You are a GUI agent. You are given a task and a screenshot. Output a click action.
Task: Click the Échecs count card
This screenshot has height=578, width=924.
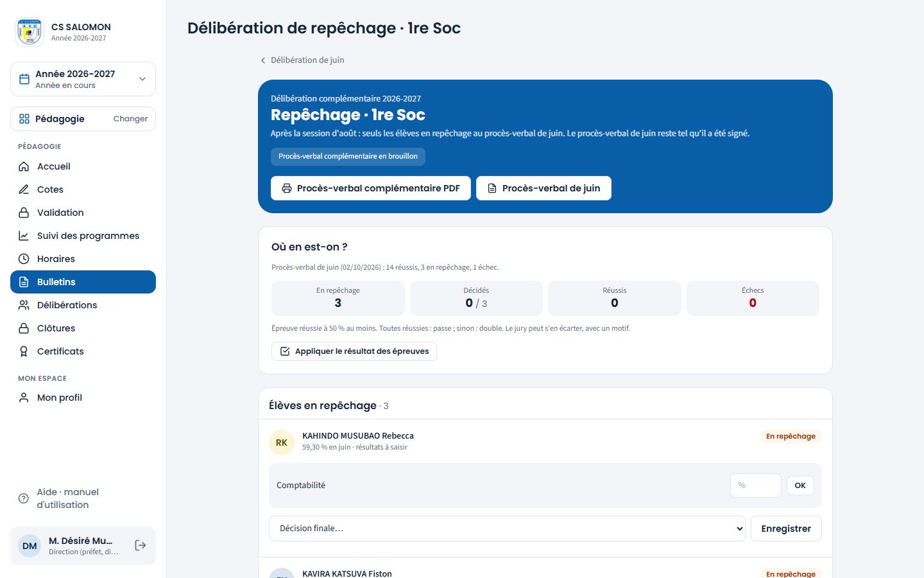[x=753, y=298]
